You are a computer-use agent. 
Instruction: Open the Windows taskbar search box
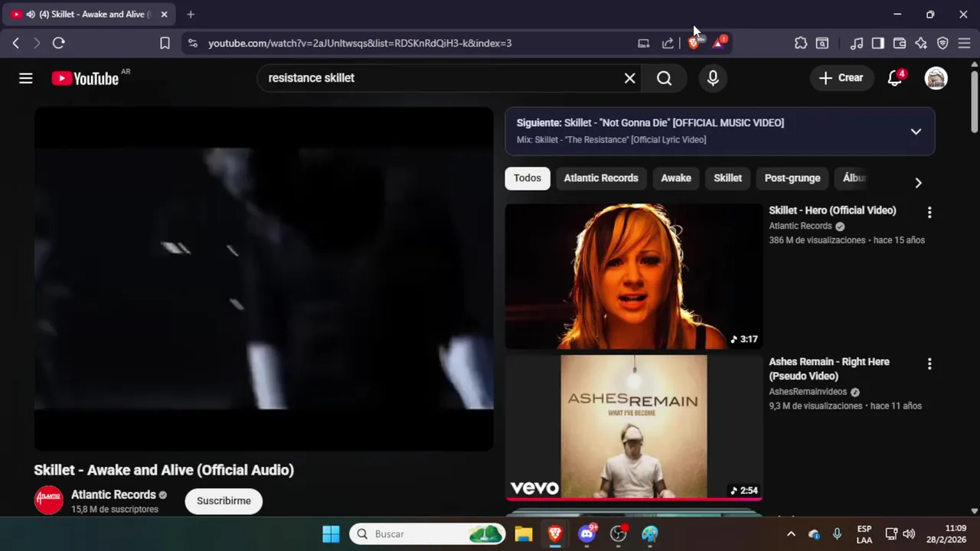click(427, 533)
